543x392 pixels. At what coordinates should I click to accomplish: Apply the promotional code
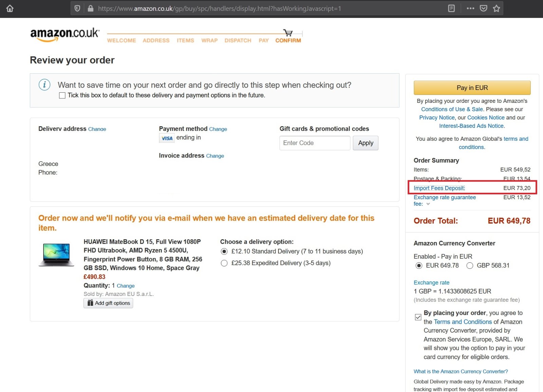pyautogui.click(x=366, y=143)
